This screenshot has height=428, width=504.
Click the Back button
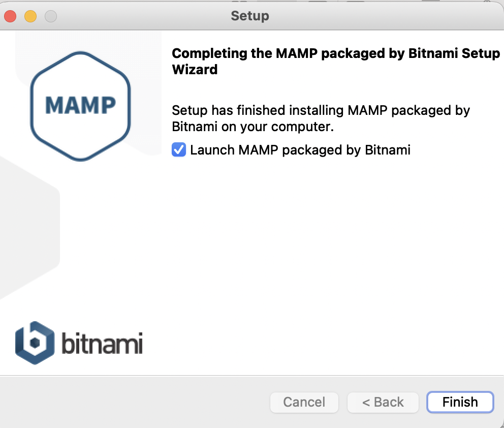[x=383, y=402]
